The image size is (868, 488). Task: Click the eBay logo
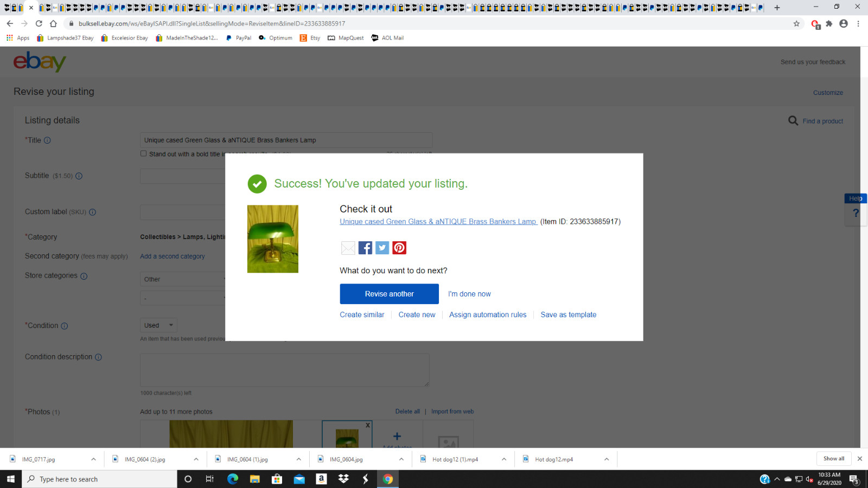point(40,62)
